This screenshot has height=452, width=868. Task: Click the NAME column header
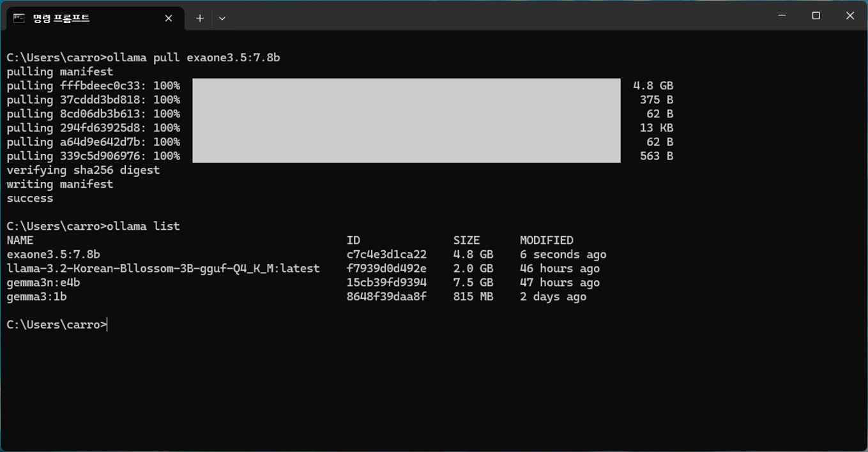pos(20,240)
